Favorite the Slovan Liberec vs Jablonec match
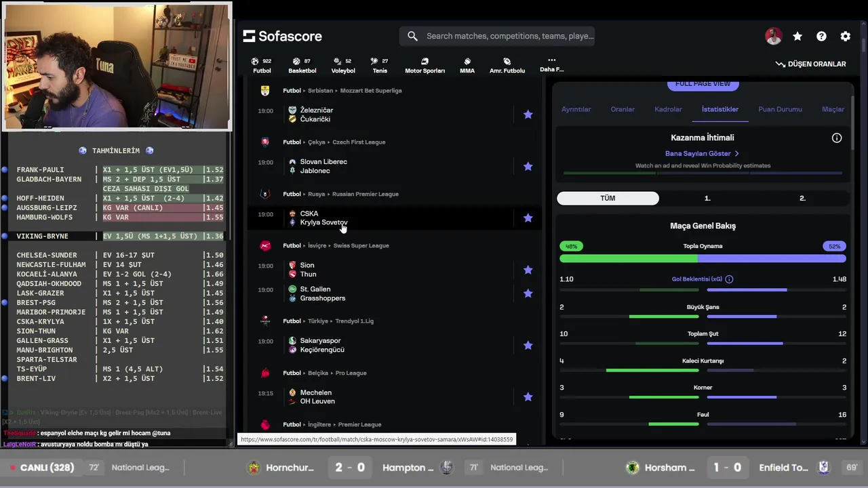Screen dimensions: 868x488 (x=528, y=166)
